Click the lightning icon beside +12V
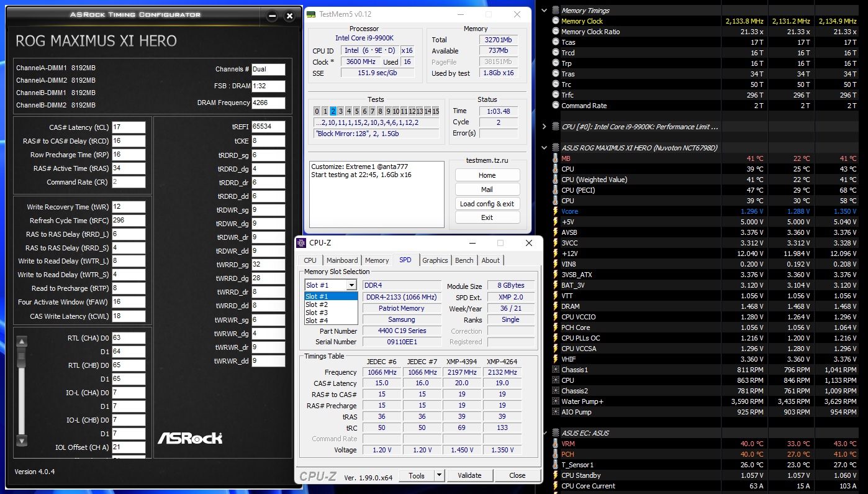The image size is (868, 494). tap(556, 254)
